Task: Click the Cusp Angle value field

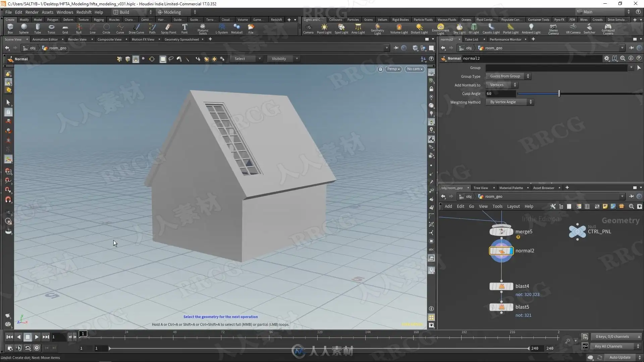Action: 500,94
